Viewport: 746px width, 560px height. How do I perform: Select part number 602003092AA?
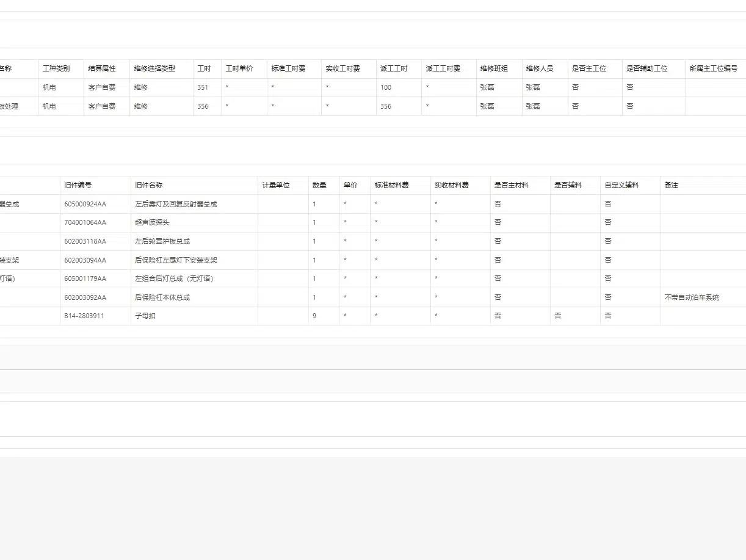pos(85,297)
